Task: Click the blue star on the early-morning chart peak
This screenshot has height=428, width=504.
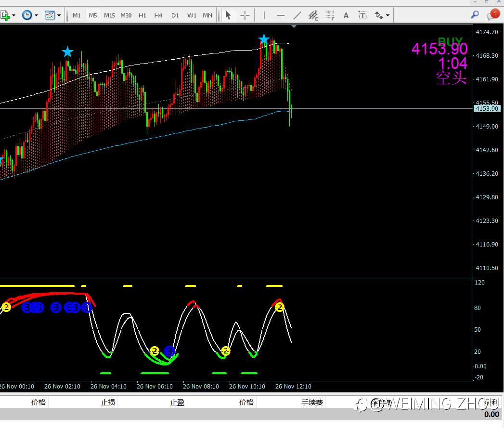Action: (67, 52)
